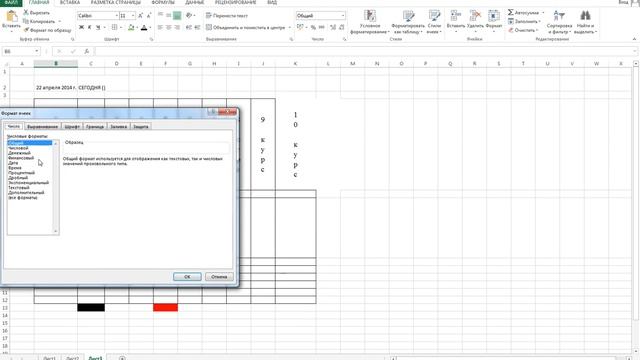Switch to the ФОРМУЛЫ ribbon tab
The width and height of the screenshot is (640, 360).
(163, 2)
